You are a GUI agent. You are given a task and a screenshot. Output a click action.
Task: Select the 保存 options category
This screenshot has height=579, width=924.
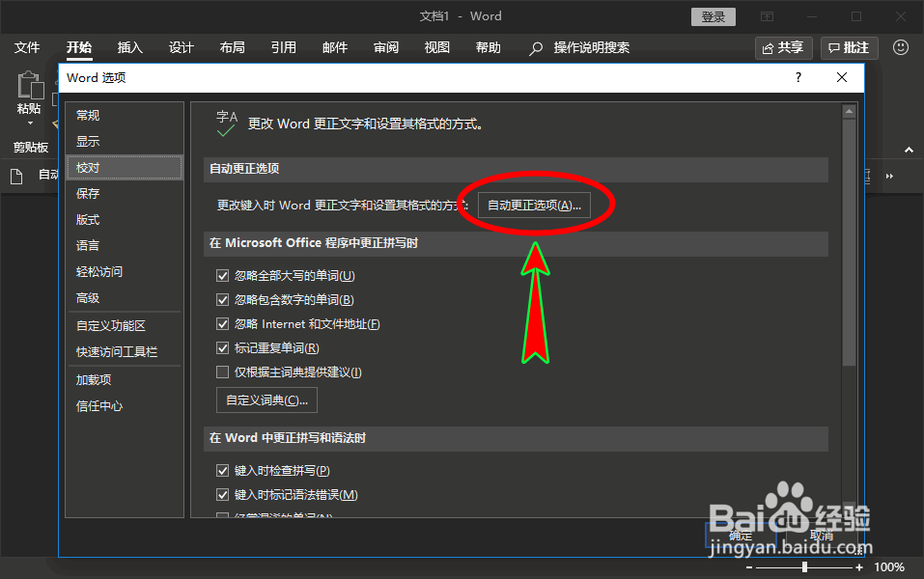tap(125, 194)
